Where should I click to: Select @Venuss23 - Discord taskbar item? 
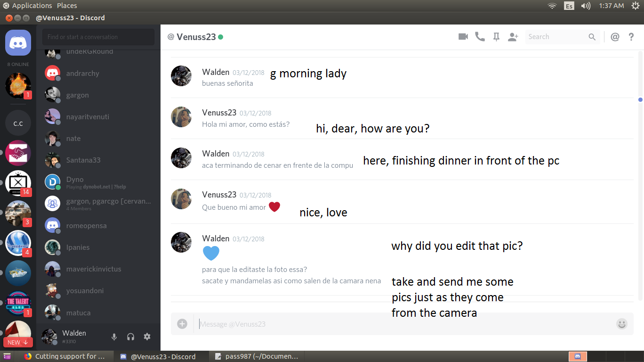click(x=161, y=356)
